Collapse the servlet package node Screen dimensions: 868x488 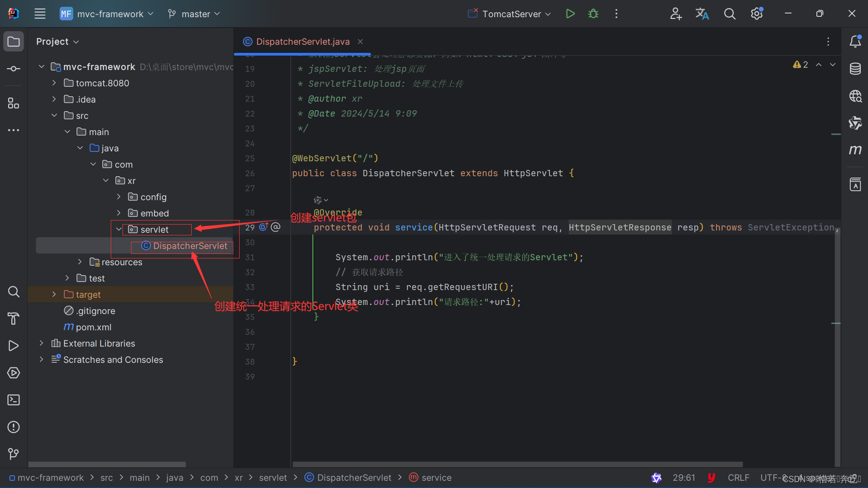pyautogui.click(x=119, y=230)
